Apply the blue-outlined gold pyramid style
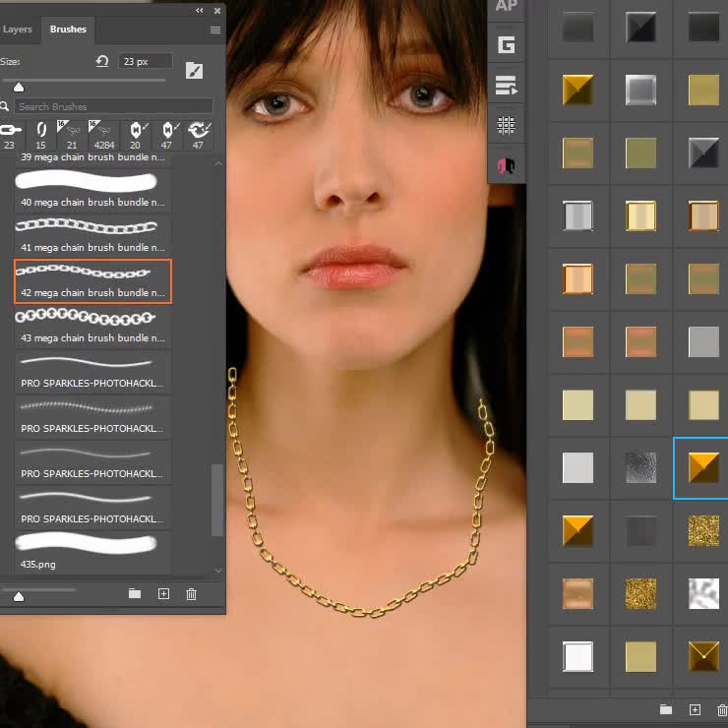The width and height of the screenshot is (728, 728). (703, 468)
